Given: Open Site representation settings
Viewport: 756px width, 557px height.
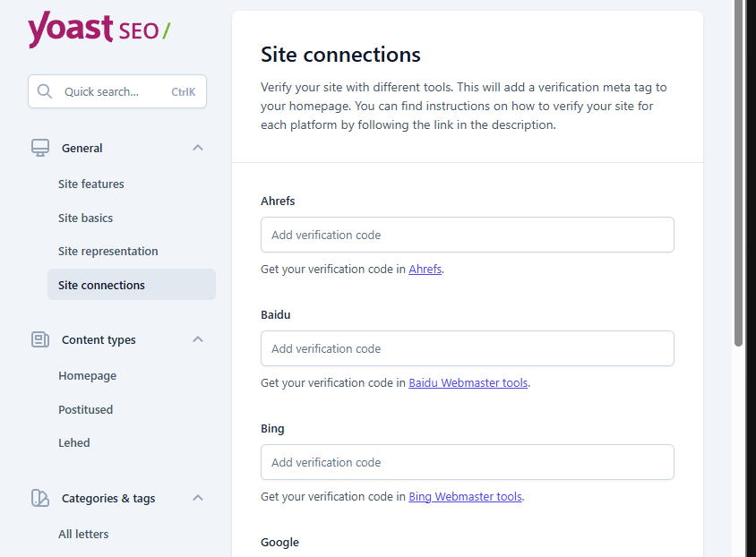Looking at the screenshot, I should 108,252.
